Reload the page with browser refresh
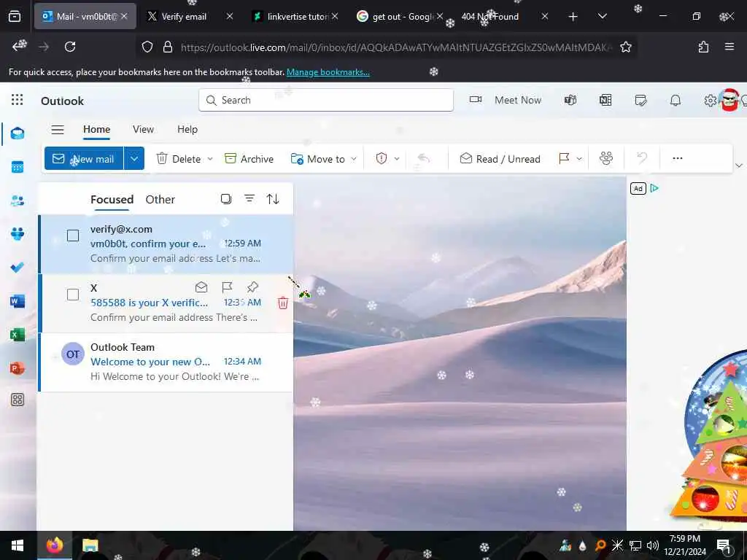 pyautogui.click(x=70, y=47)
